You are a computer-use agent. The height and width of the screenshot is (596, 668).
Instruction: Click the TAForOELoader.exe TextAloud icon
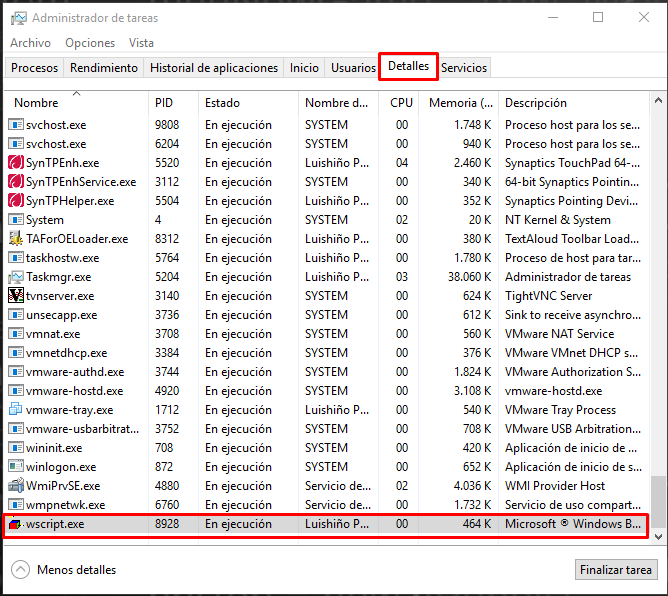[x=16, y=239]
